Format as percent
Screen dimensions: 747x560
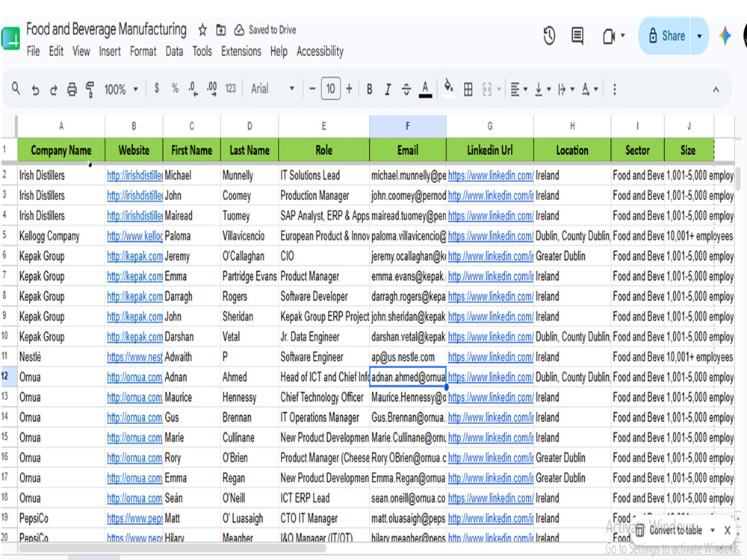[175, 89]
